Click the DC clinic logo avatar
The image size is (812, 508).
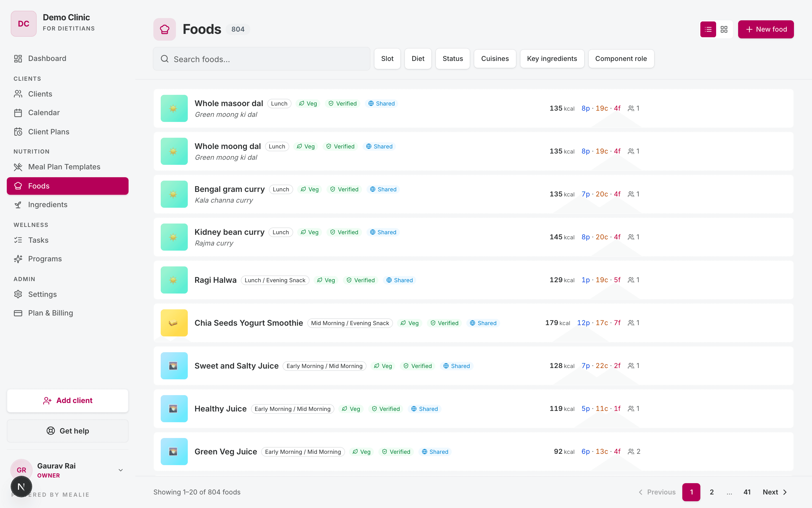pos(23,23)
